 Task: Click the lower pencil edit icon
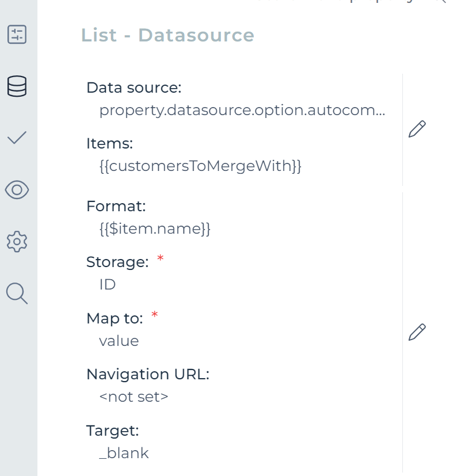(x=418, y=331)
